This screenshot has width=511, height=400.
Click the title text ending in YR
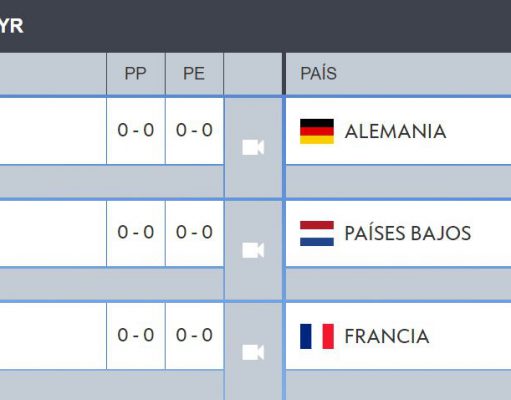pyautogui.click(x=12, y=26)
